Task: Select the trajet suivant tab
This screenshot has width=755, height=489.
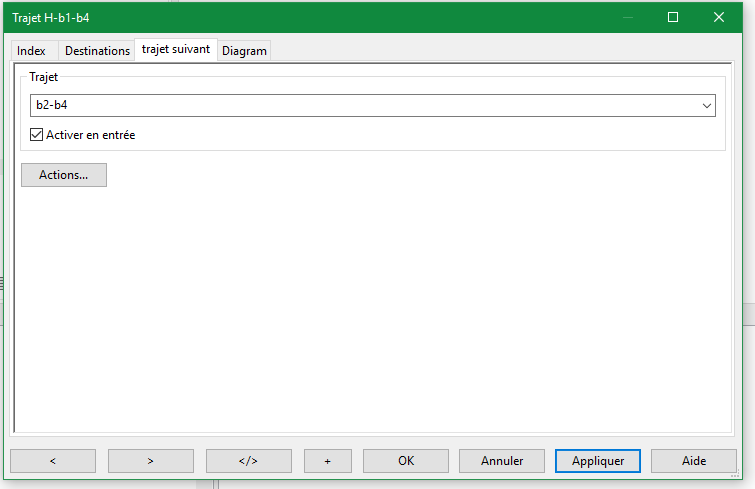Action: click(x=176, y=49)
